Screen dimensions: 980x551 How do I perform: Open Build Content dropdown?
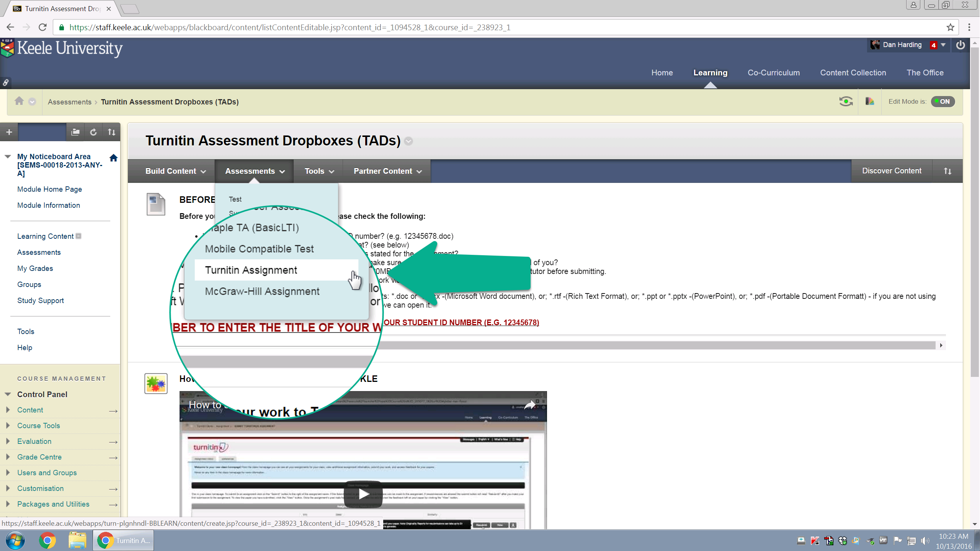pyautogui.click(x=176, y=171)
